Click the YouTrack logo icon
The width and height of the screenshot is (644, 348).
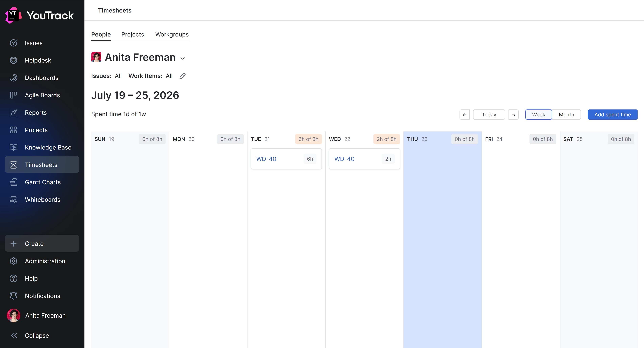pyautogui.click(x=14, y=16)
